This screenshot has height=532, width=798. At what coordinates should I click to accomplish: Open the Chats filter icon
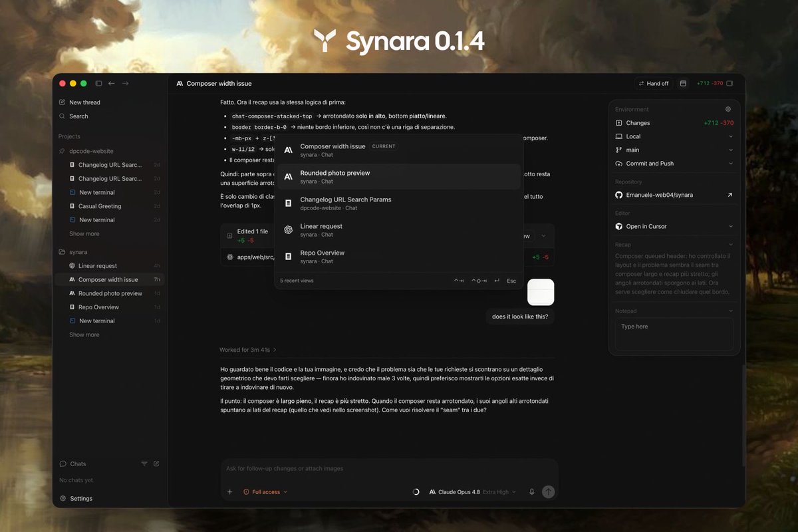click(144, 464)
